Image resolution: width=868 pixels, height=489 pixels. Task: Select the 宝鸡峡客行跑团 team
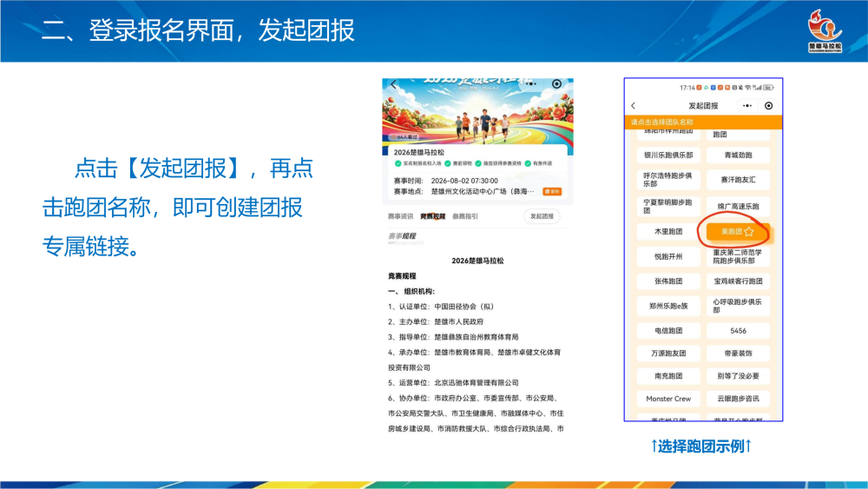click(x=738, y=281)
